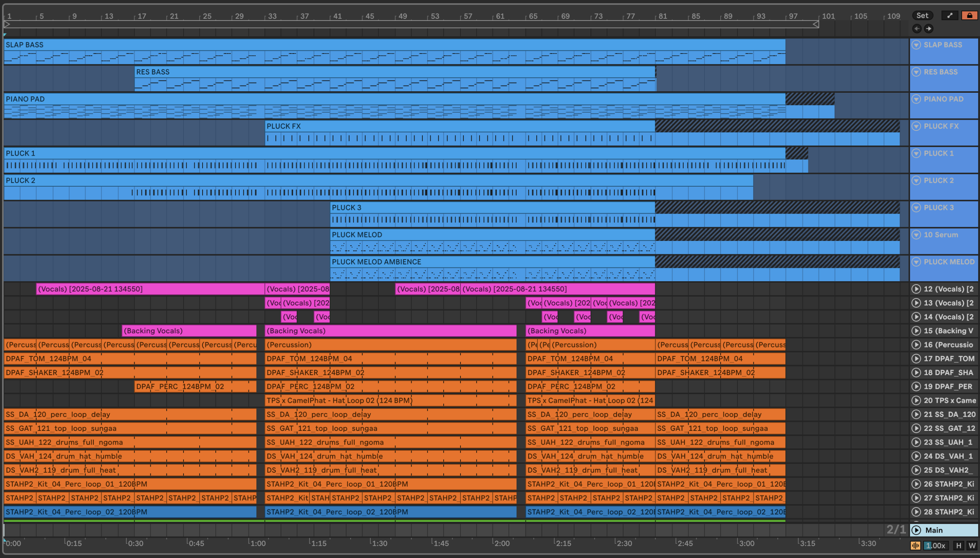Toggle the Lock Envelopes button

coord(969,15)
